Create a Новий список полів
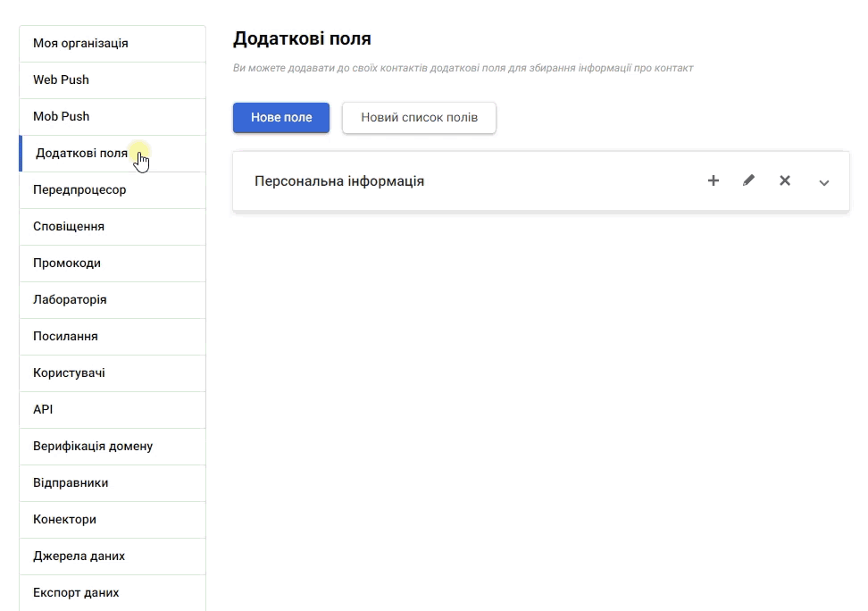868x611 pixels. point(419,117)
